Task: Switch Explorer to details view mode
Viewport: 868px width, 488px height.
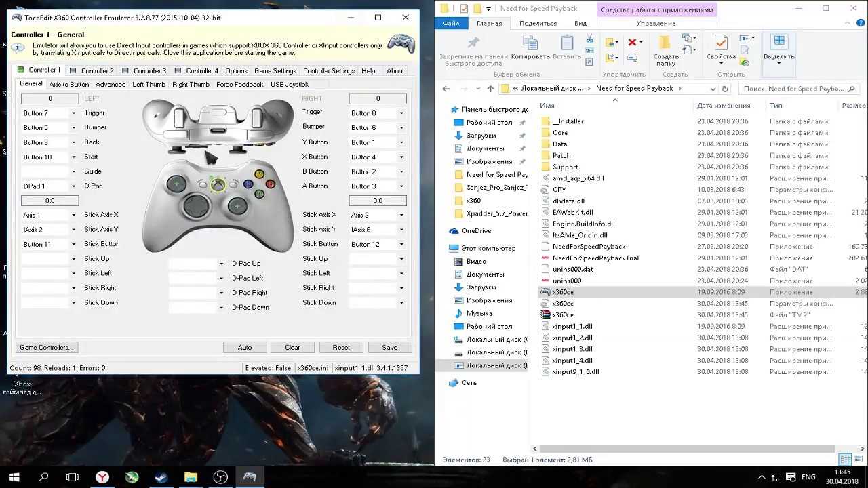Action: point(845,460)
